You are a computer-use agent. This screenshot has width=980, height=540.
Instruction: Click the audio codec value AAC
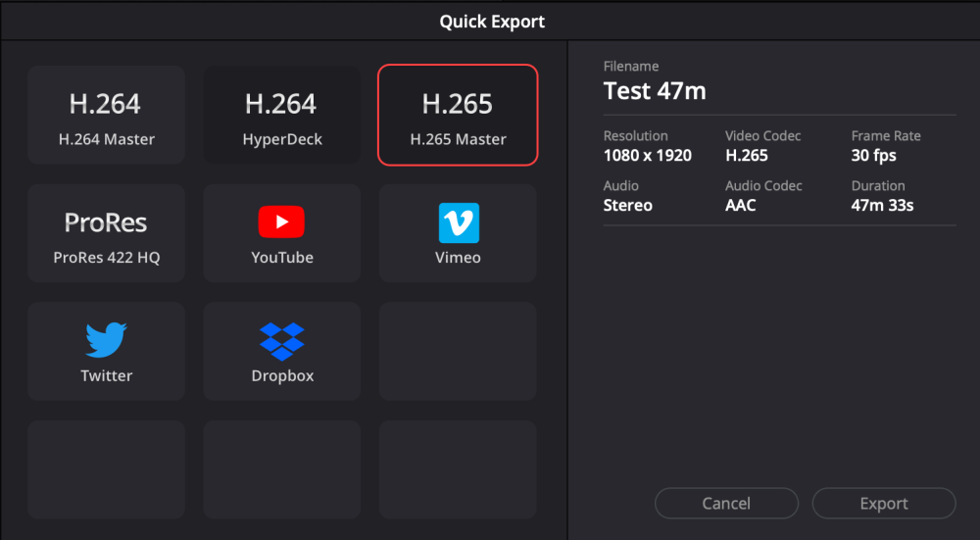pyautogui.click(x=741, y=205)
